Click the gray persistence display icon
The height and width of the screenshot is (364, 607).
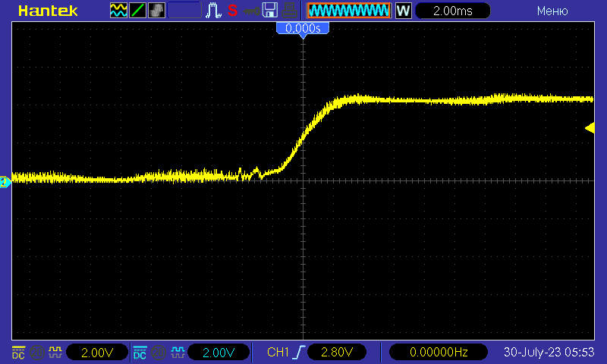pos(156,11)
